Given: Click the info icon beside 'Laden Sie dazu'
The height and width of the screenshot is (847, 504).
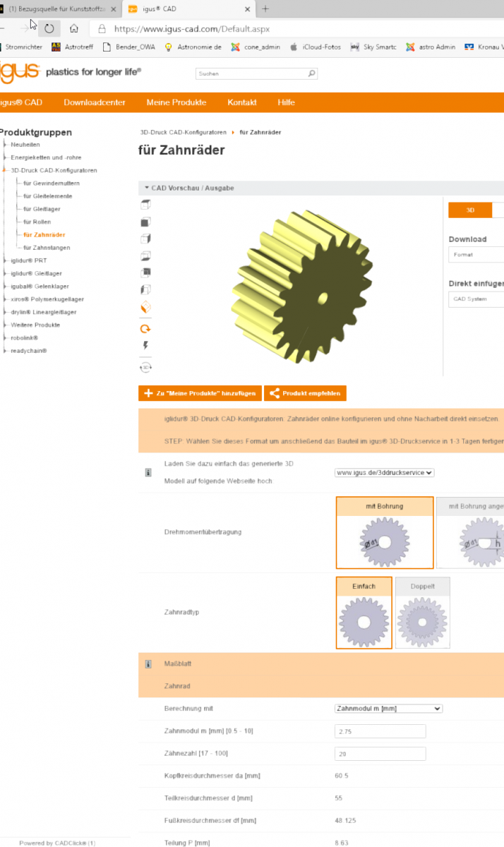Looking at the screenshot, I should coord(148,473).
